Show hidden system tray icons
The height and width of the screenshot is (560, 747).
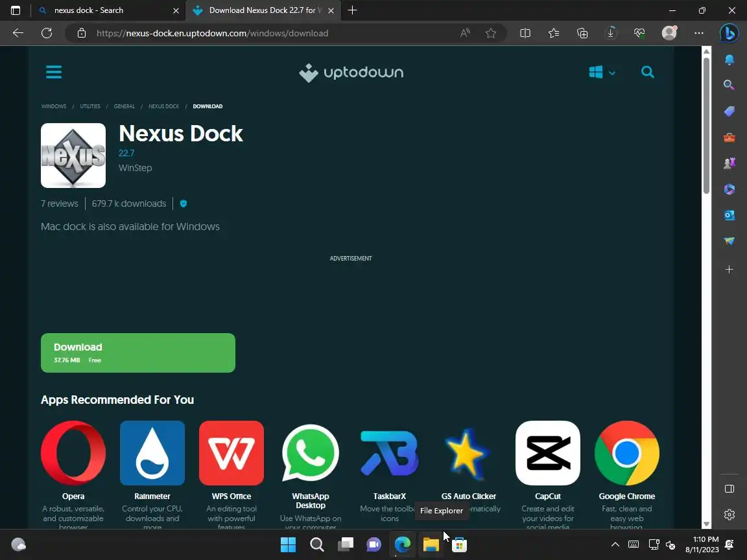[x=615, y=544]
